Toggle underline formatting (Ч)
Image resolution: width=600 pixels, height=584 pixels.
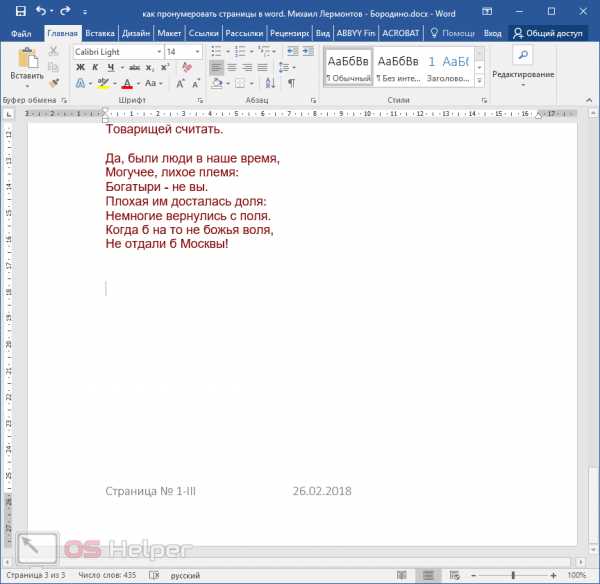111,68
